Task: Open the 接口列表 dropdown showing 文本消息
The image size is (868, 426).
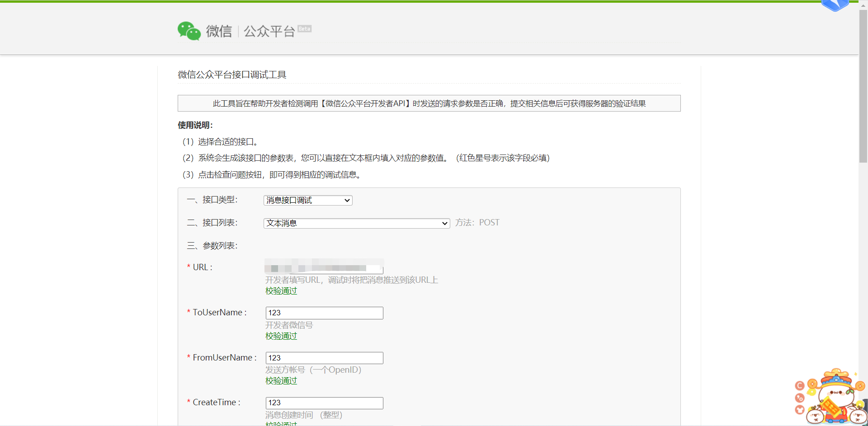Action: 357,223
